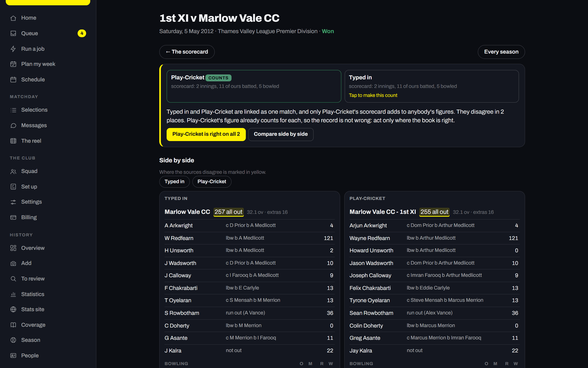The image size is (588, 368).
Task: Click the Messages speech bubble icon
Action: [x=13, y=125]
